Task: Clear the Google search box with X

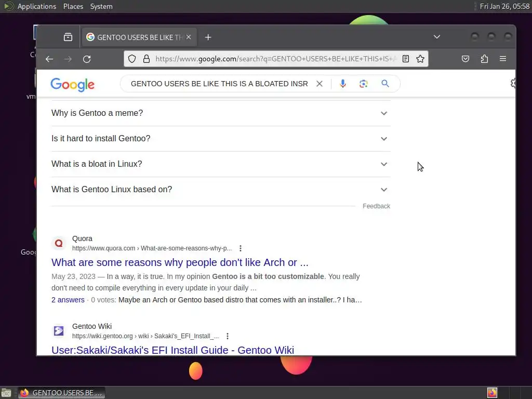Action: point(320,84)
